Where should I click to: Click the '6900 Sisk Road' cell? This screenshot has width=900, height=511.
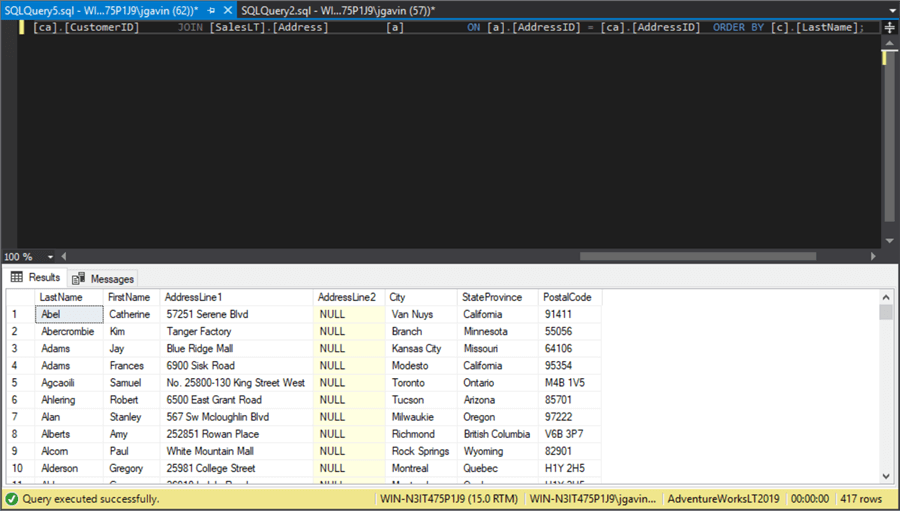[x=236, y=365]
